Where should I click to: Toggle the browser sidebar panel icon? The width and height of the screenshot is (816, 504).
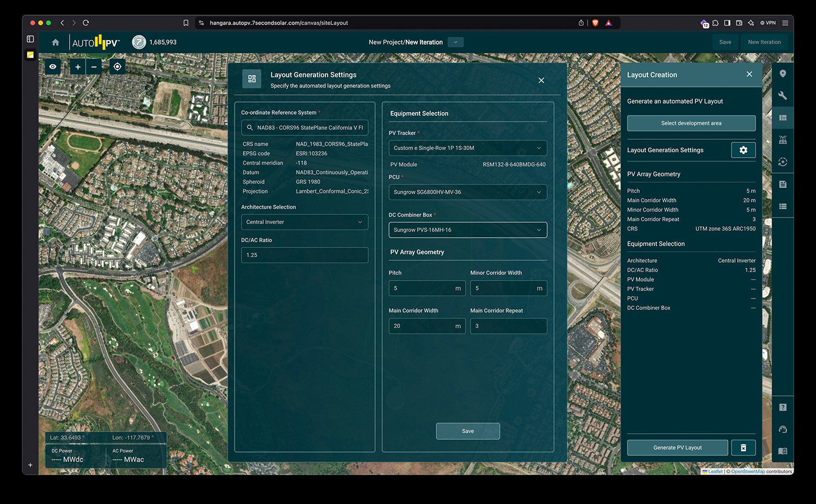tap(30, 39)
